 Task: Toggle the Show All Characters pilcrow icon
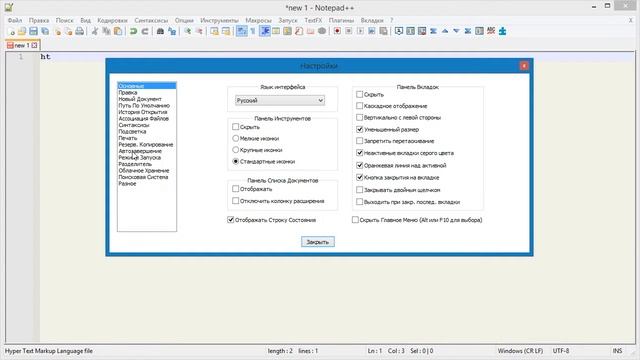pyautogui.click(x=253, y=31)
